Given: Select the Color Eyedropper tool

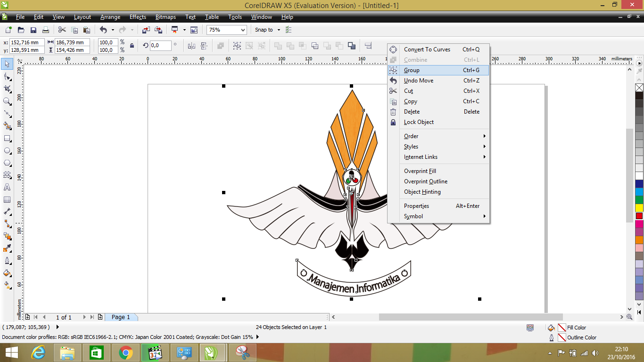Looking at the screenshot, I should point(8,248).
